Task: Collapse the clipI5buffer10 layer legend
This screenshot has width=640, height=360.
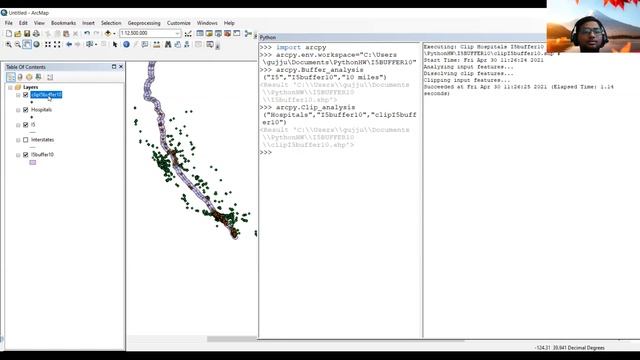Action: click(x=18, y=95)
